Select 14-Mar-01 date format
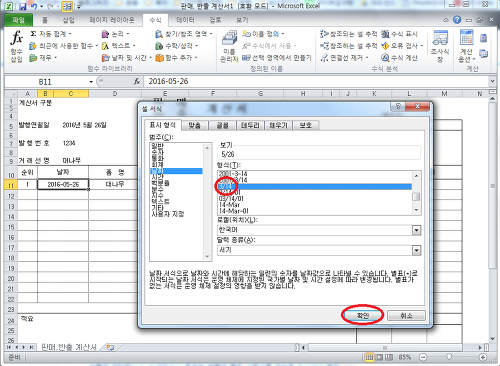Screen dimensions: 500x366 [x=234, y=211]
